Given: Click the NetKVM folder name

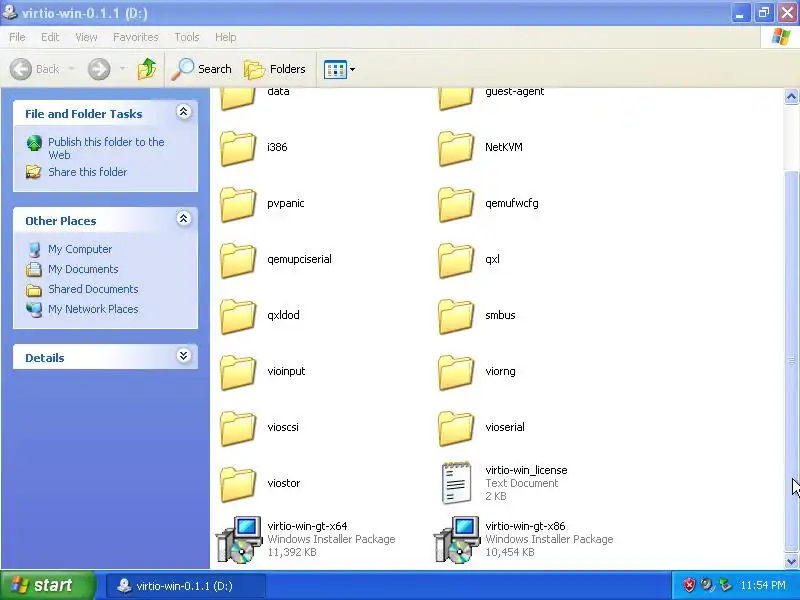Looking at the screenshot, I should pos(504,147).
